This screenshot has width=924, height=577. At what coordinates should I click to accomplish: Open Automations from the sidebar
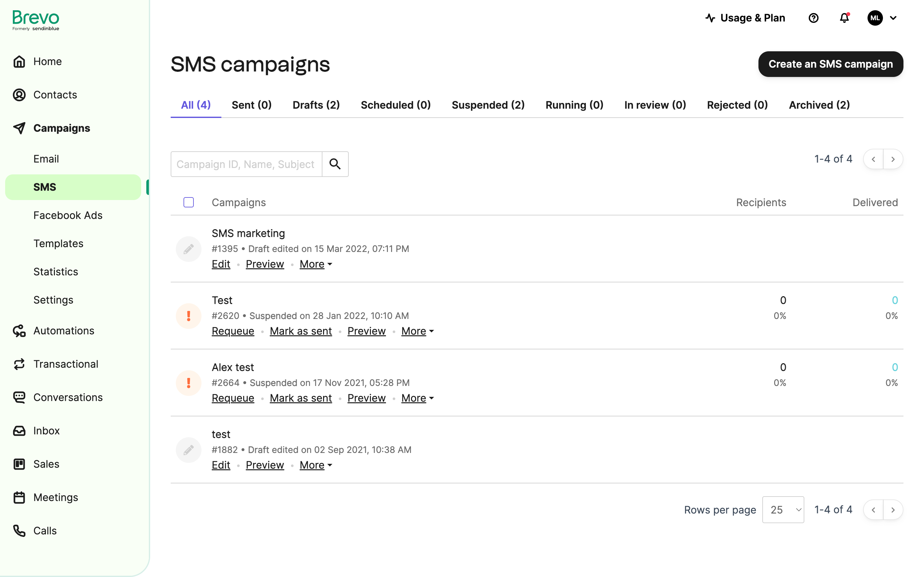coord(64,330)
